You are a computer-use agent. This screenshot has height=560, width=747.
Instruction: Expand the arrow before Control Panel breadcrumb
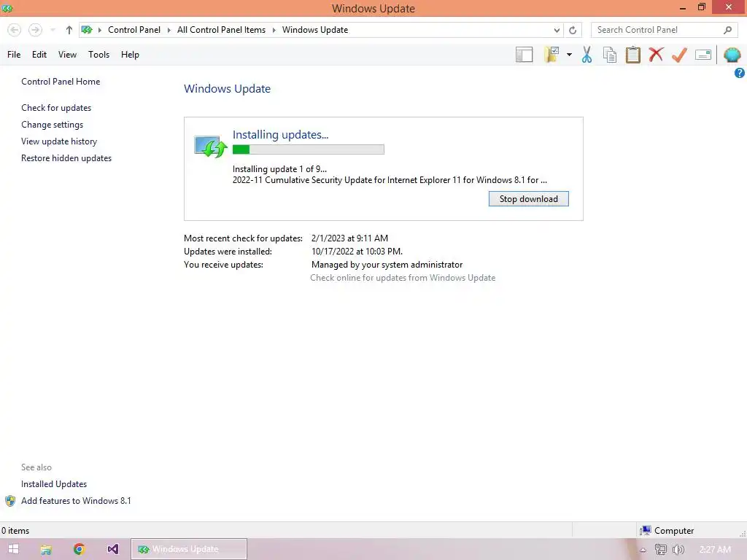(x=100, y=30)
